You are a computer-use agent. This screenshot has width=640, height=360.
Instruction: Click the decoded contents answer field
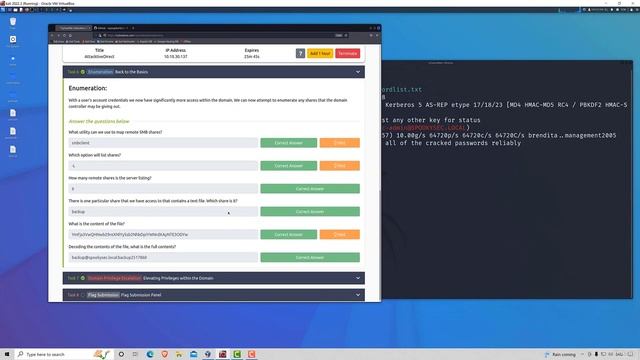pos(163,257)
